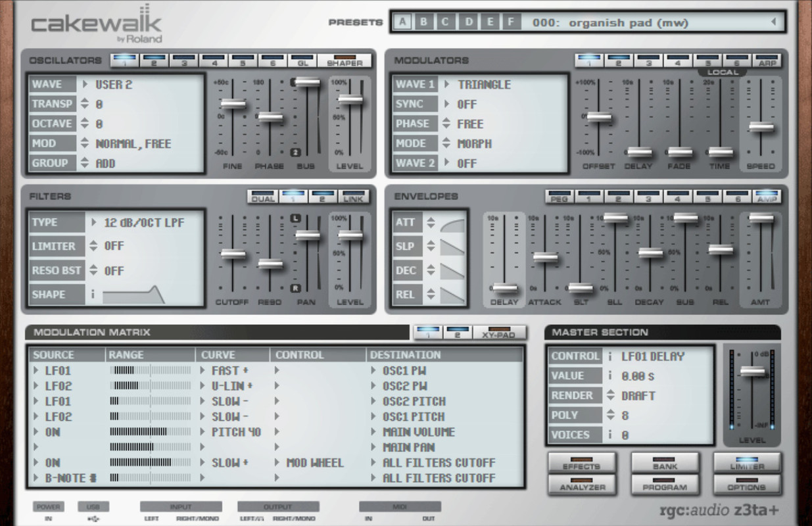Change modulator MODE stepper showing MORPH

tap(447, 143)
